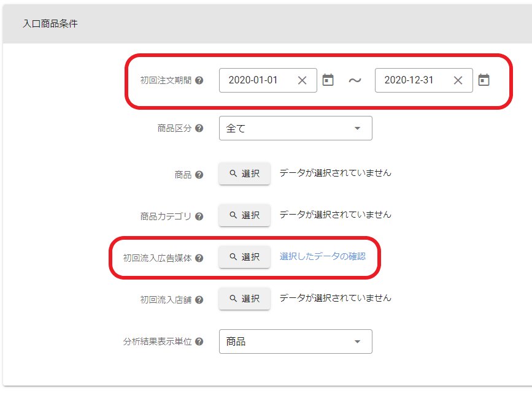The image size is (532, 393).
Task: Open the 選択したデータの確認 link
Action: click(x=323, y=256)
